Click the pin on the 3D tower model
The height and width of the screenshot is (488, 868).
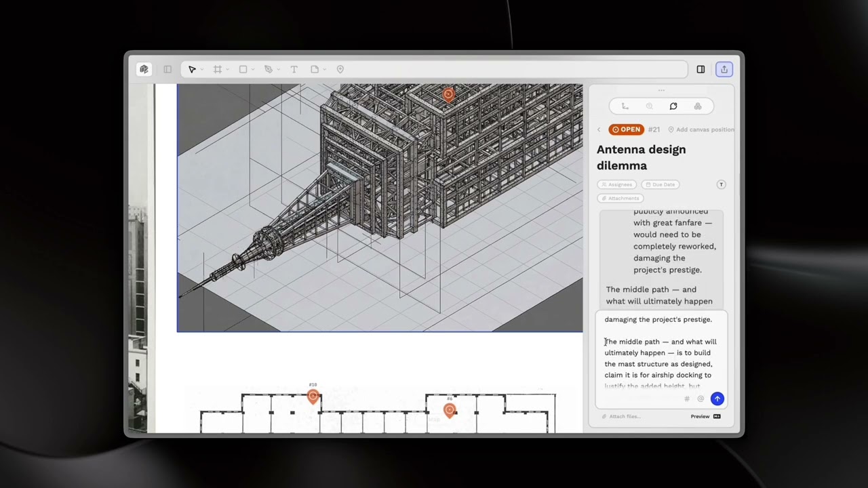coord(448,94)
